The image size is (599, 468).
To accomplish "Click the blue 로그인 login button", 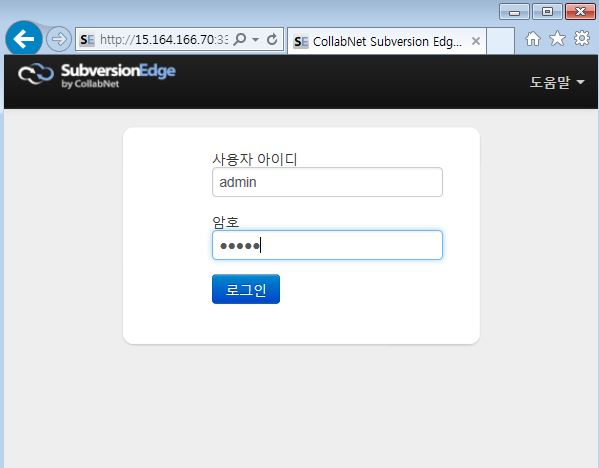I will click(246, 289).
